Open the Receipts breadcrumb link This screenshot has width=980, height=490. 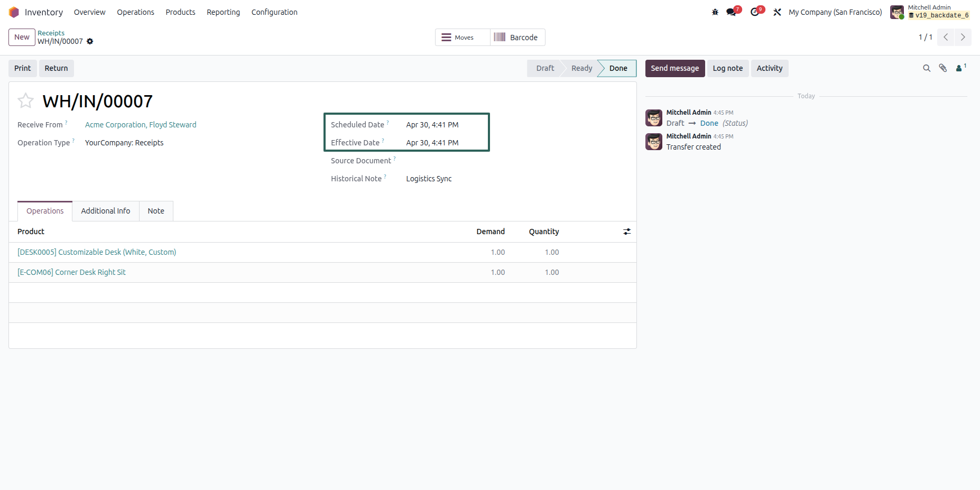[x=51, y=33]
